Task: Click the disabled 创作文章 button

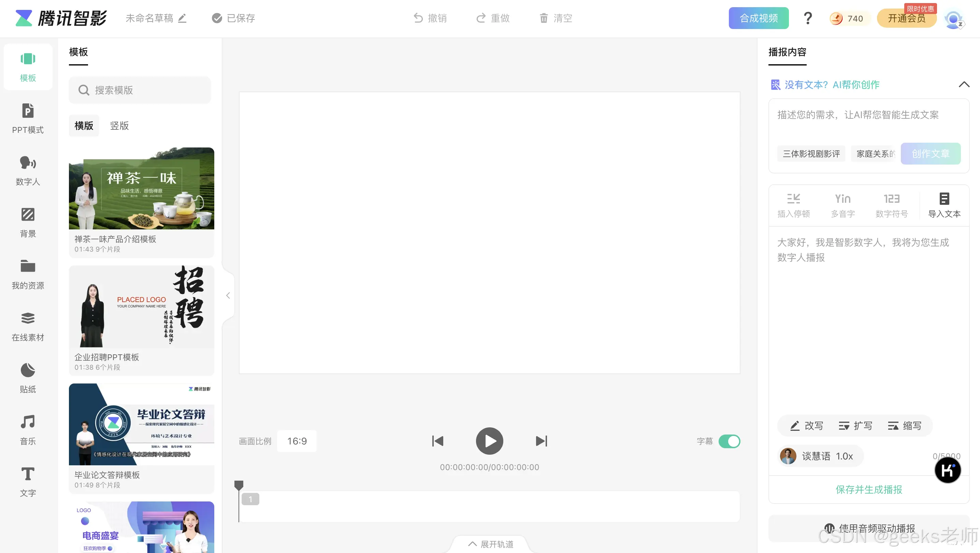Action: 931,154
